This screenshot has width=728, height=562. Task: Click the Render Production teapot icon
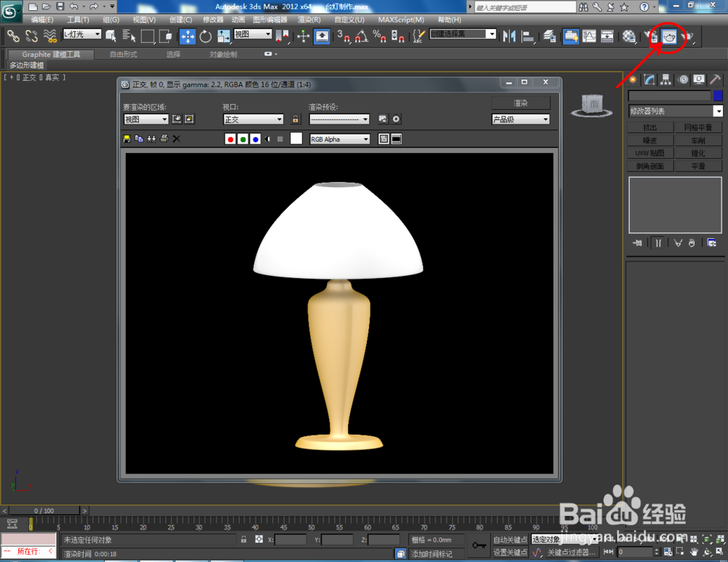coord(688,36)
